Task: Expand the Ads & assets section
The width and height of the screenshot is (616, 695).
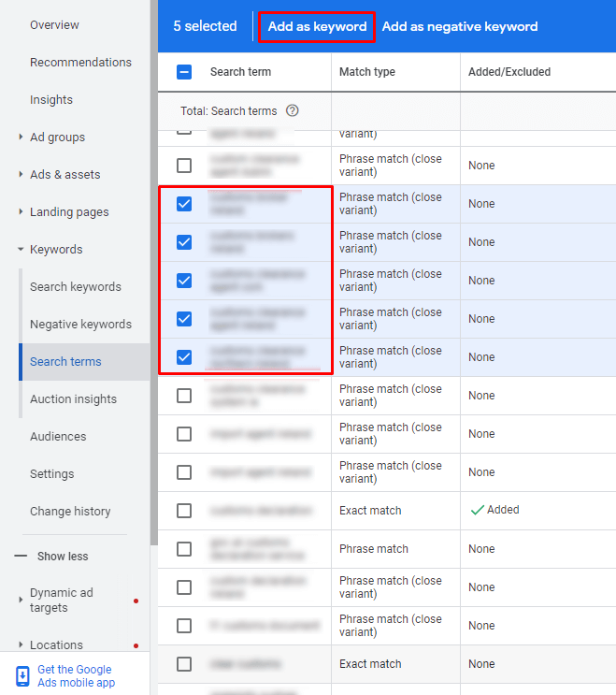Action: [x=21, y=174]
